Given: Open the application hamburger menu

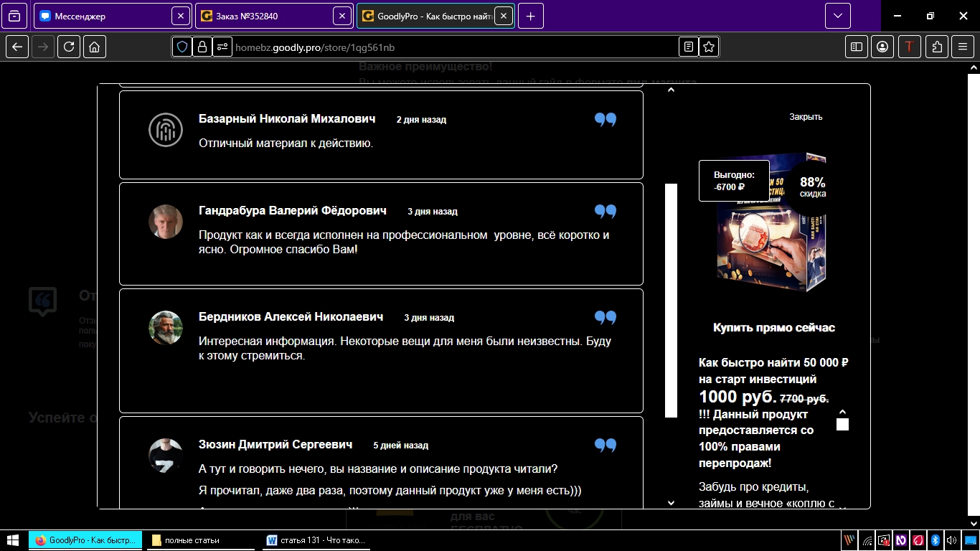Looking at the screenshot, I should click(963, 47).
